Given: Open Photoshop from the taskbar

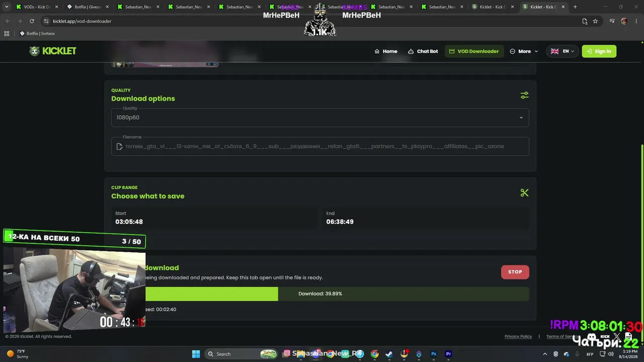Looking at the screenshot, I should click(x=434, y=354).
